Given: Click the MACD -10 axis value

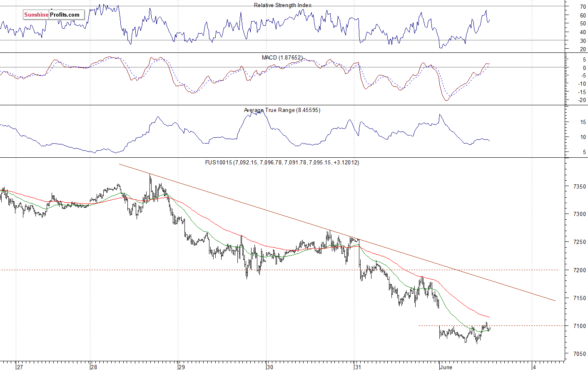Looking at the screenshot, I should (x=582, y=84).
